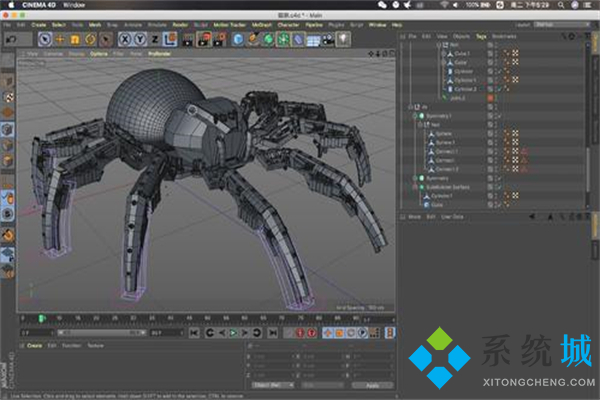Screen dimensions: 600x400
Task: Open the Light object icon
Action: pos(341,39)
